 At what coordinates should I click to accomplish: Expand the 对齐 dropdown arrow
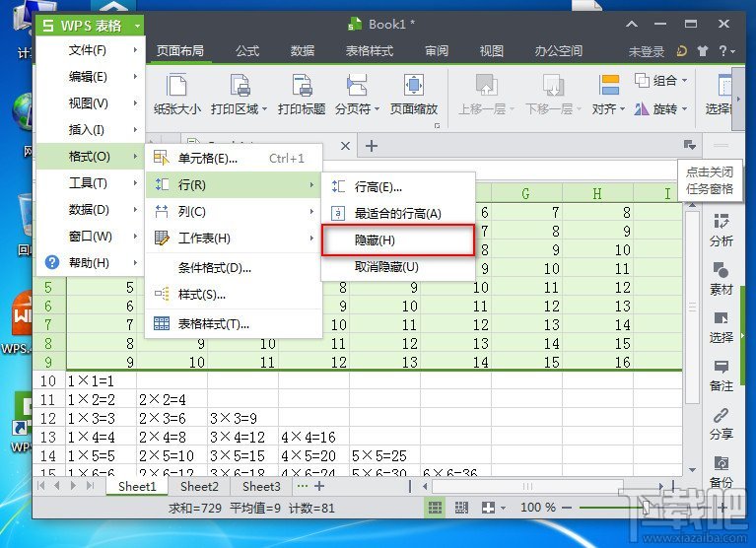(622, 109)
